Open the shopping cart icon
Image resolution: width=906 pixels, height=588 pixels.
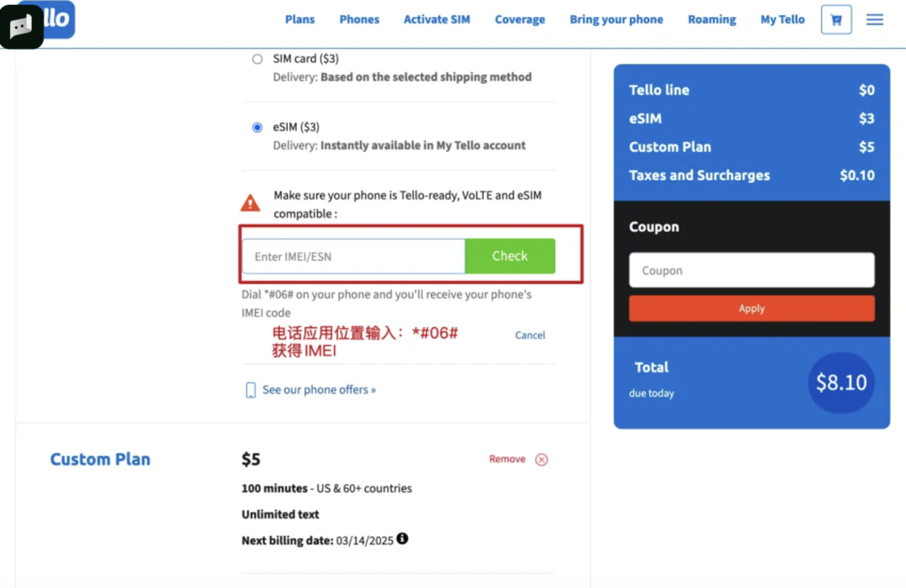click(836, 19)
